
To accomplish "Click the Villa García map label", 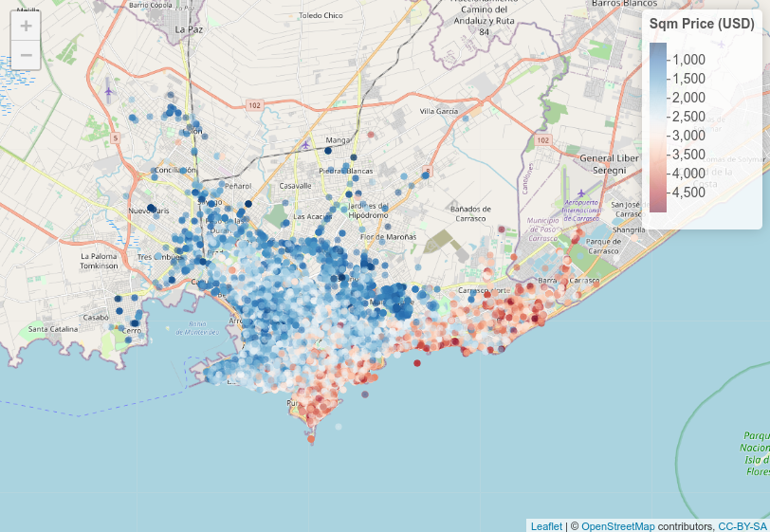I will [439, 111].
